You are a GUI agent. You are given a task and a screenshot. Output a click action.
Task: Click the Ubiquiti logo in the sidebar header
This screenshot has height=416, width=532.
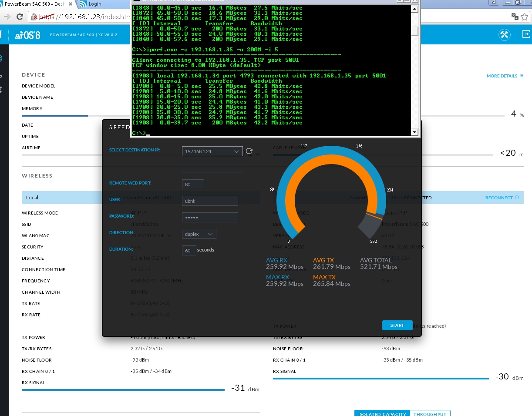pos(1,35)
